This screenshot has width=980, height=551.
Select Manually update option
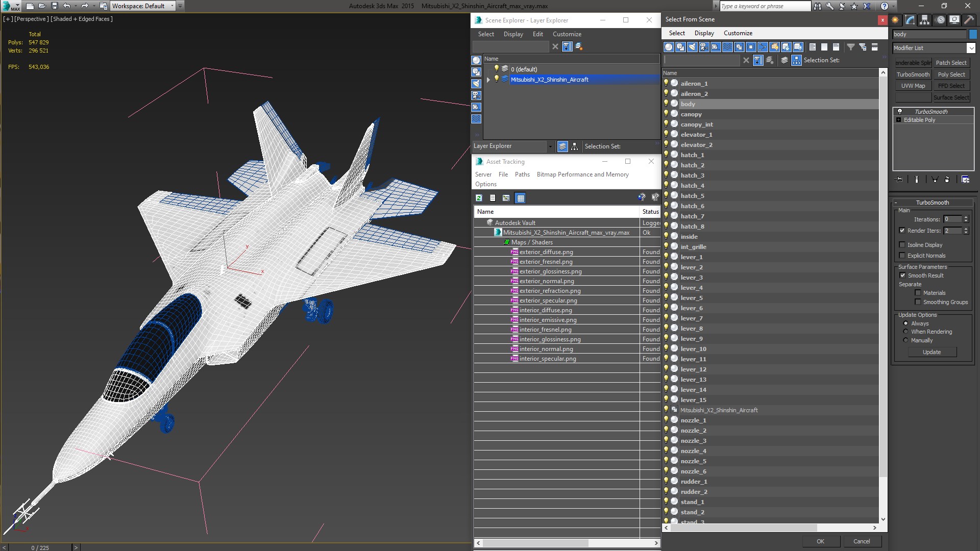[x=906, y=340]
